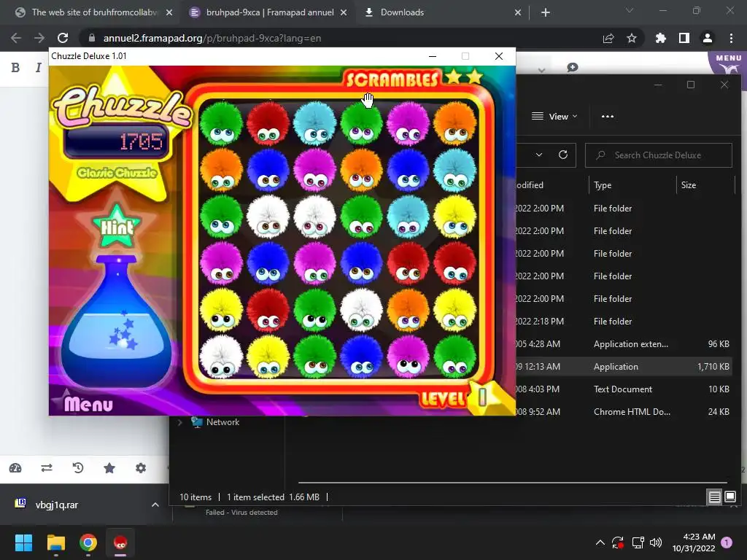This screenshot has height=560, width=747.
Task: Bookmark this page with the star icon
Action: coord(632,38)
